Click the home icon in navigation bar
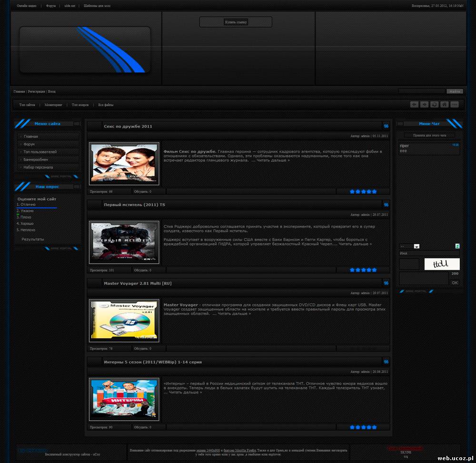The image size is (476, 463). click(x=444, y=105)
